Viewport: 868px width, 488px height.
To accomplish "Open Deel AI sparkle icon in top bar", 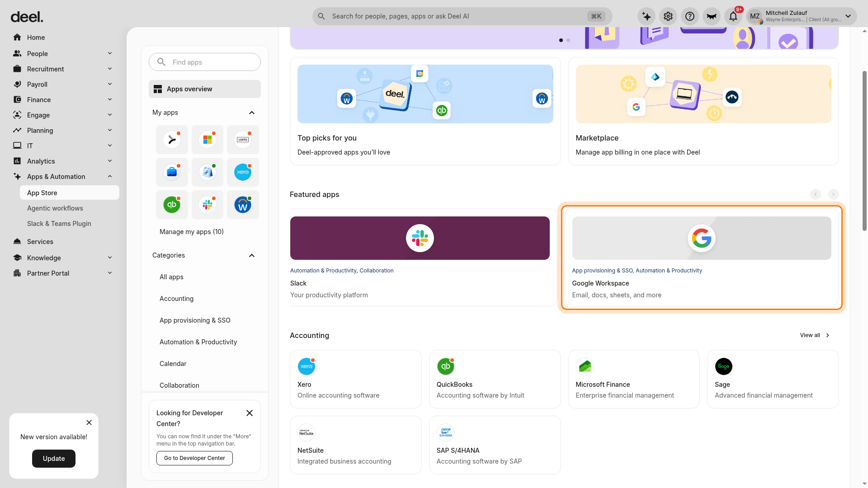I will (646, 16).
